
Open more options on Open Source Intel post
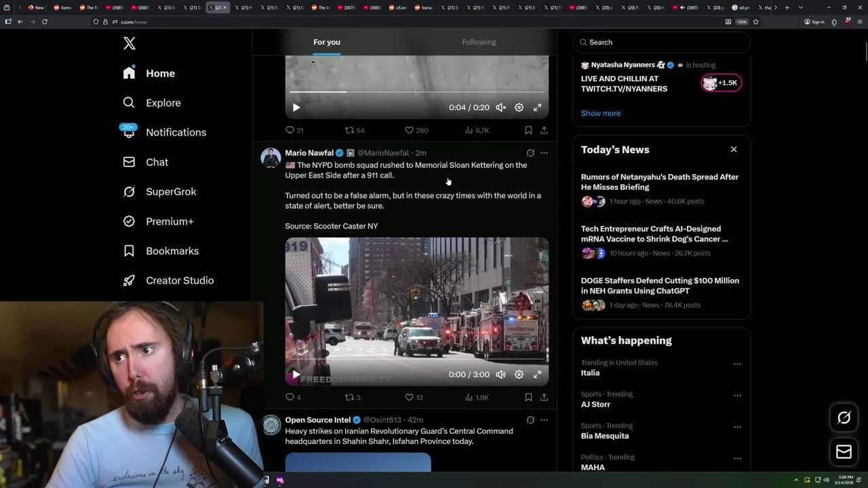click(544, 420)
